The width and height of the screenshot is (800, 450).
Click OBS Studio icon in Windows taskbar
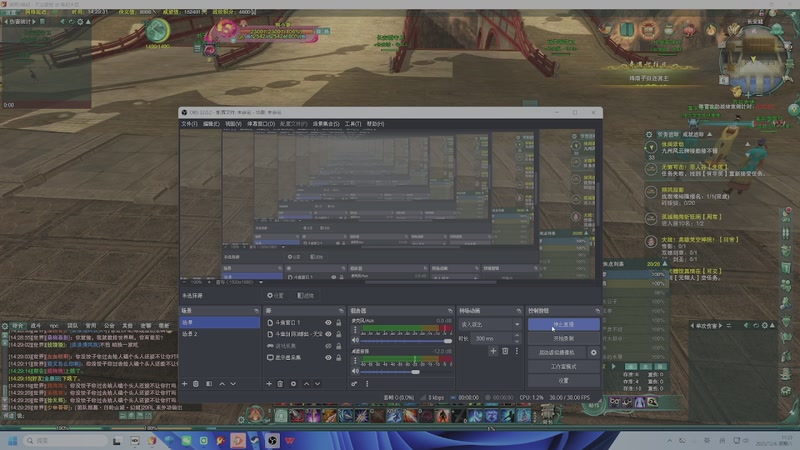(272, 440)
